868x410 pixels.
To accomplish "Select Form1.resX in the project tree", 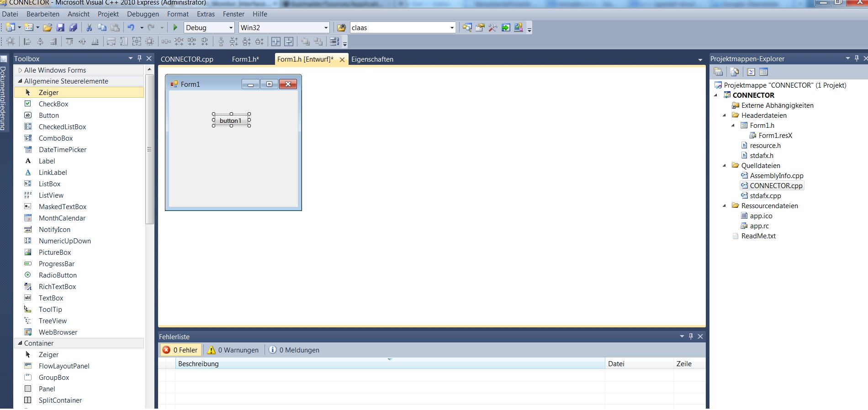I will (x=775, y=136).
